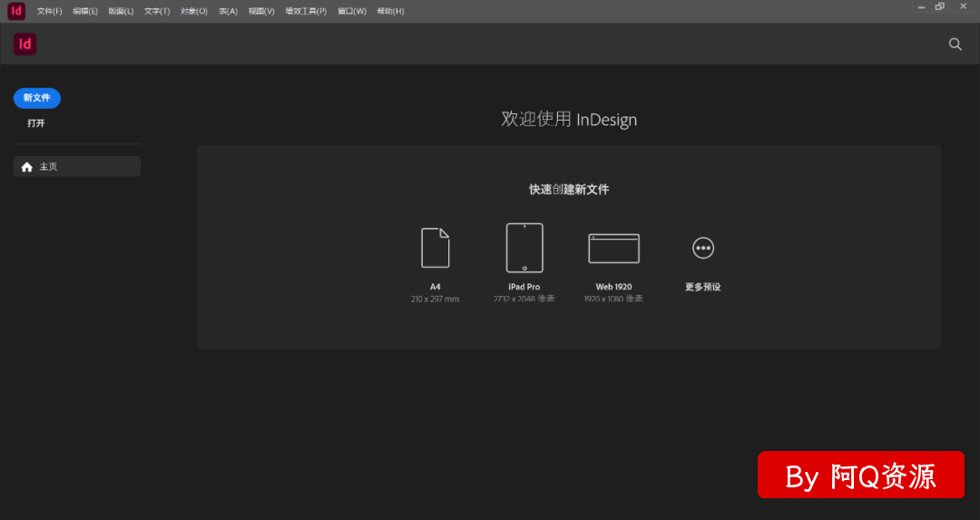This screenshot has width=980, height=520.
Task: Click the Web 1920 preset name text
Action: pos(613,287)
